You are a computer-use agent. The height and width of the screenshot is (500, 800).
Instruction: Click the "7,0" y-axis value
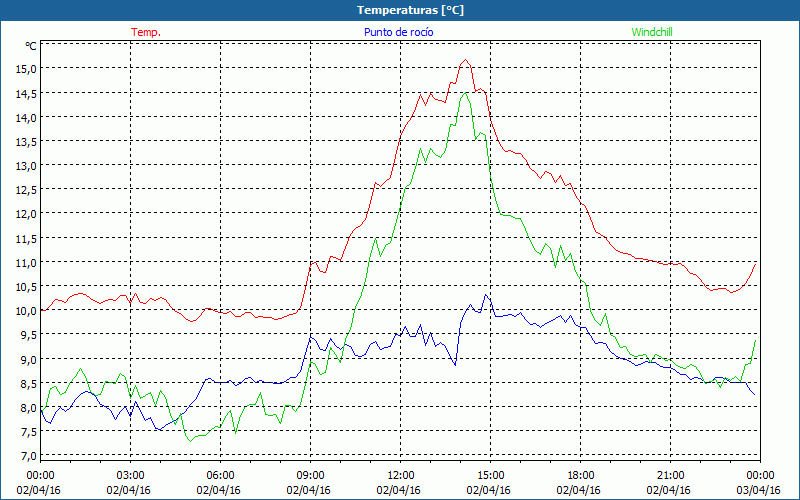point(29,456)
